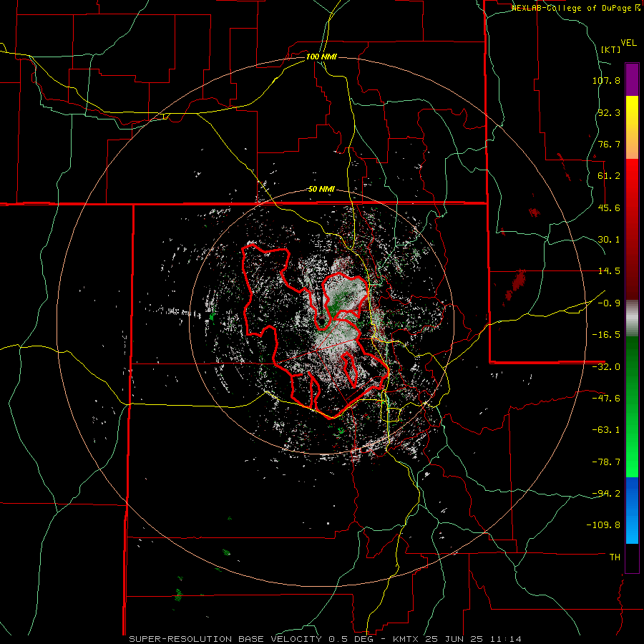This screenshot has height=644, width=644.
Task: Select the 76.7 legend value
Action: 609,144
